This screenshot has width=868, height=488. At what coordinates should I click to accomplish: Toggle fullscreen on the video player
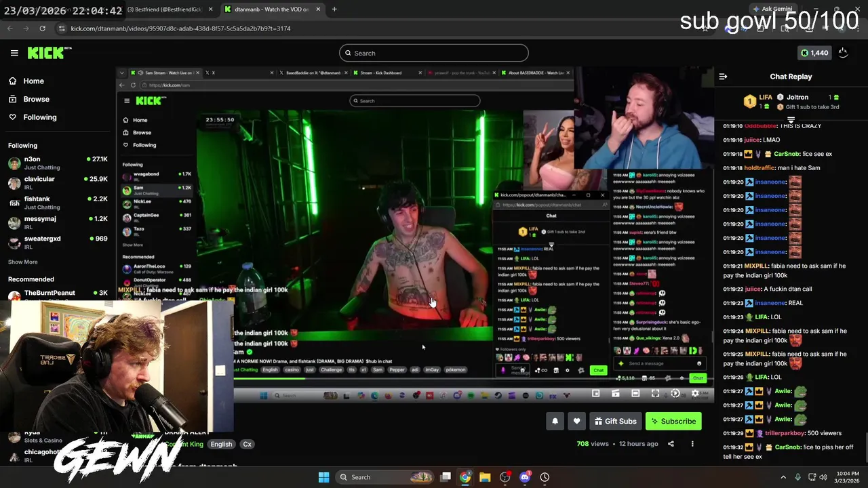tap(655, 393)
